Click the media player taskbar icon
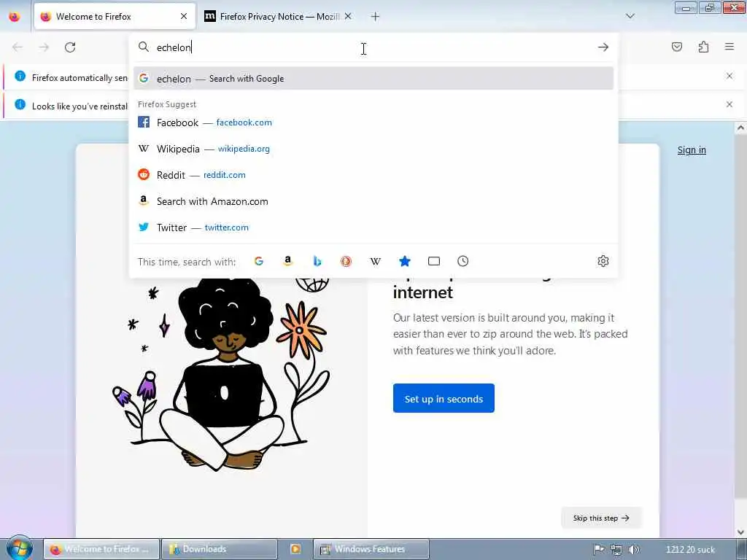Viewport: 747px width, 560px height. [x=295, y=549]
